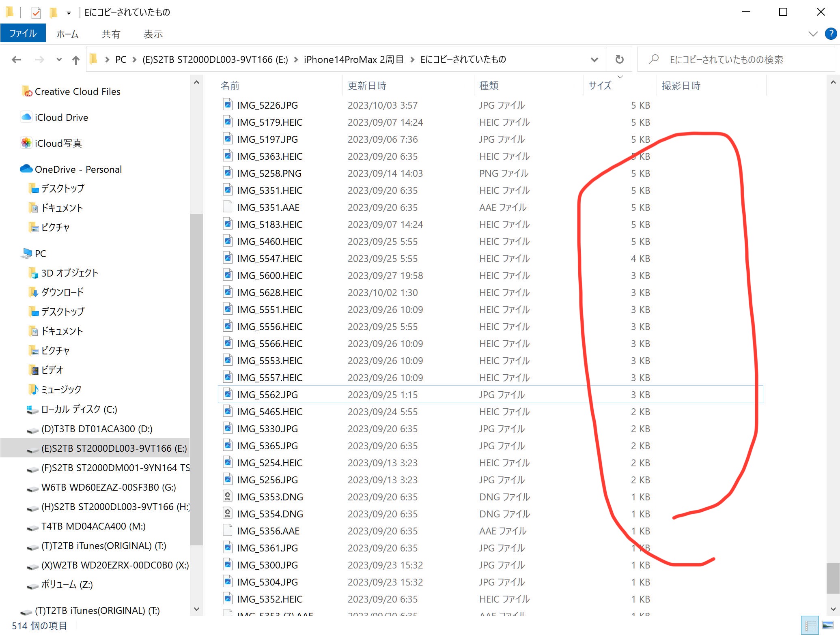Click the Refresh button beside address bar

619,60
